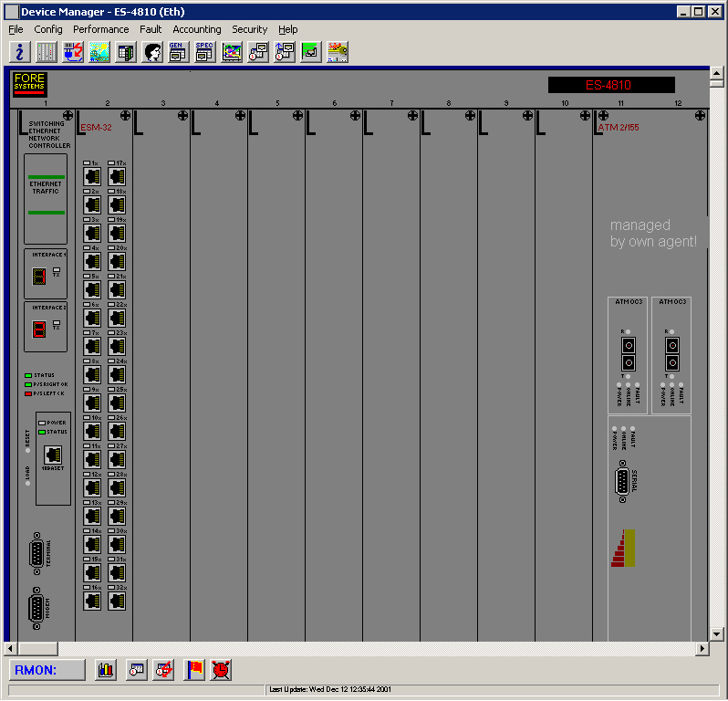Click the ES-4810 device name display
728x701 pixels.
coord(611,85)
